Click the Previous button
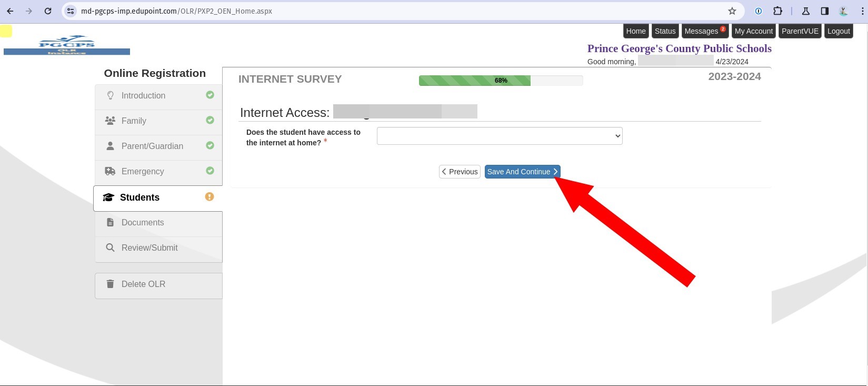Viewport: 868px width, 386px height. click(x=460, y=172)
